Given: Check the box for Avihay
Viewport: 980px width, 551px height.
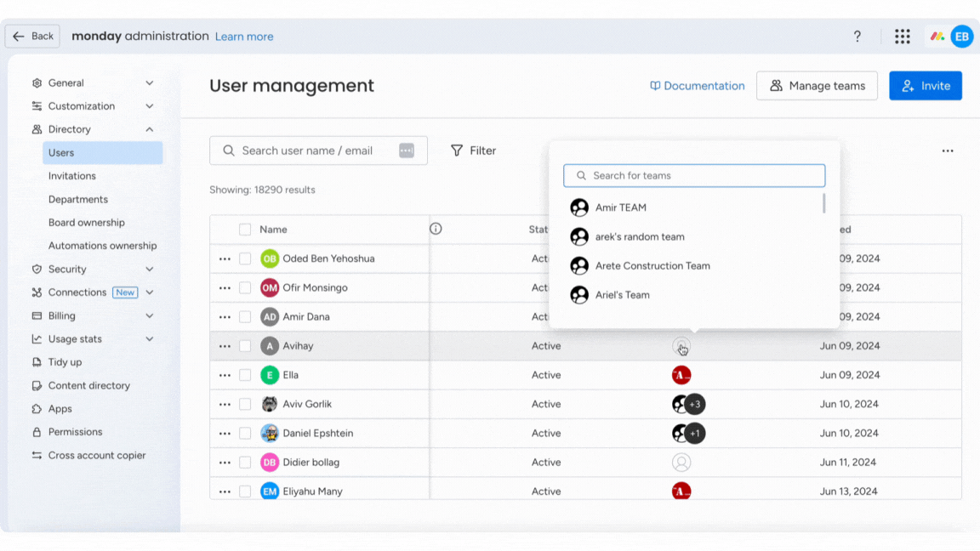Looking at the screenshot, I should 245,346.
